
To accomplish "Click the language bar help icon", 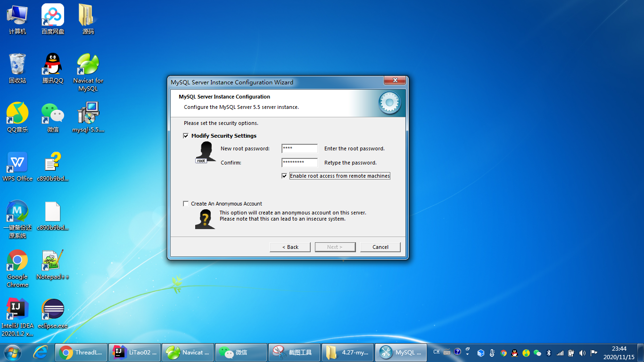I will (457, 352).
